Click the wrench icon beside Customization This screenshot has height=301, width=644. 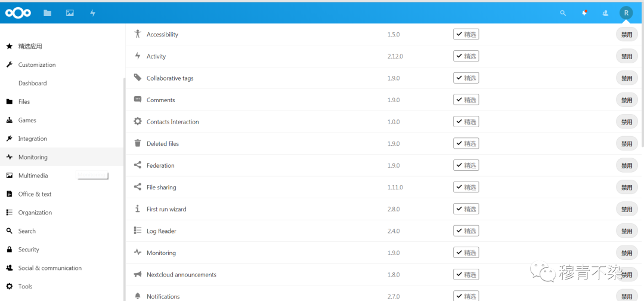10,64
